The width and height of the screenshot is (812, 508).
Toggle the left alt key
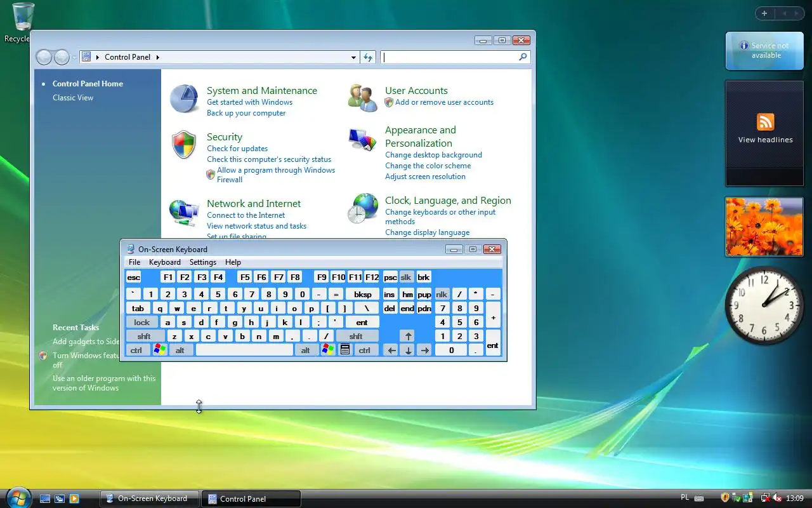pos(180,350)
